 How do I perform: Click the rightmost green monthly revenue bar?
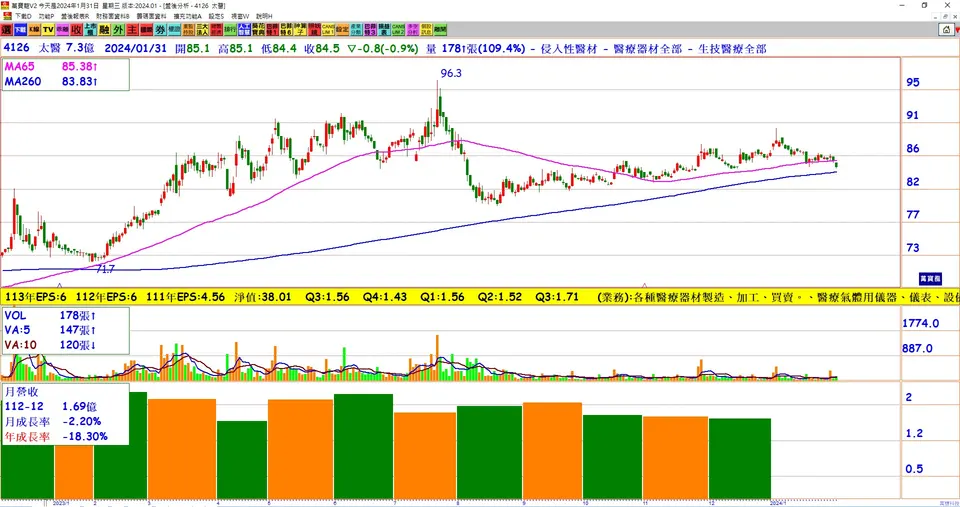(740, 459)
